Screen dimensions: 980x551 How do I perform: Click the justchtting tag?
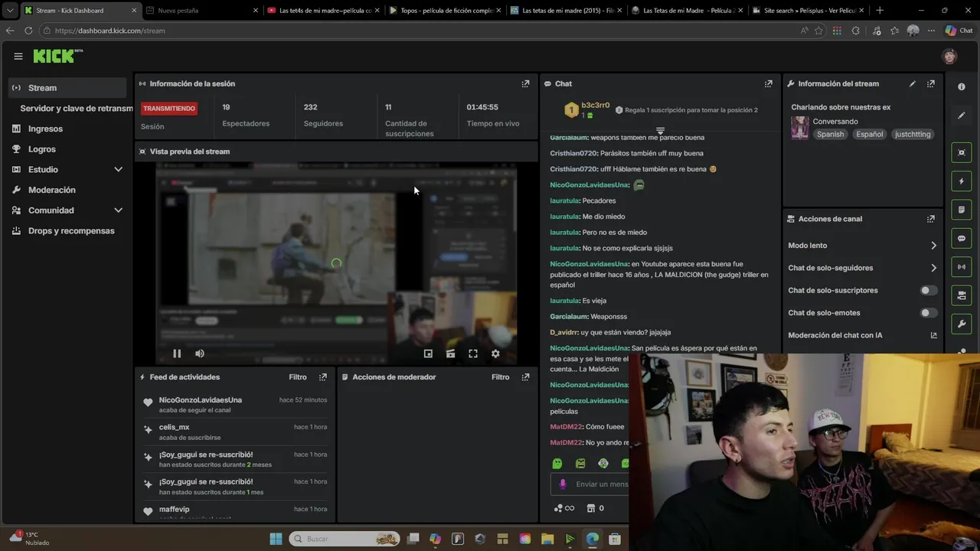click(913, 134)
